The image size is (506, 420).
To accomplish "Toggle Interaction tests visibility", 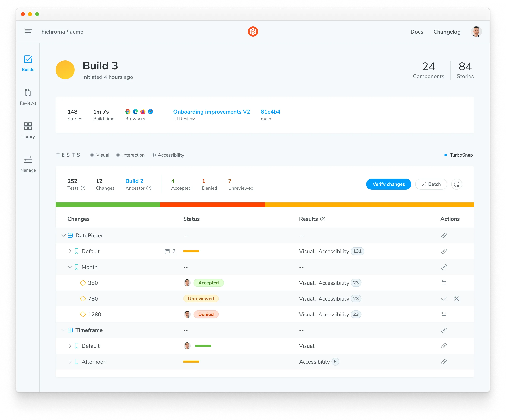I will tap(130, 155).
